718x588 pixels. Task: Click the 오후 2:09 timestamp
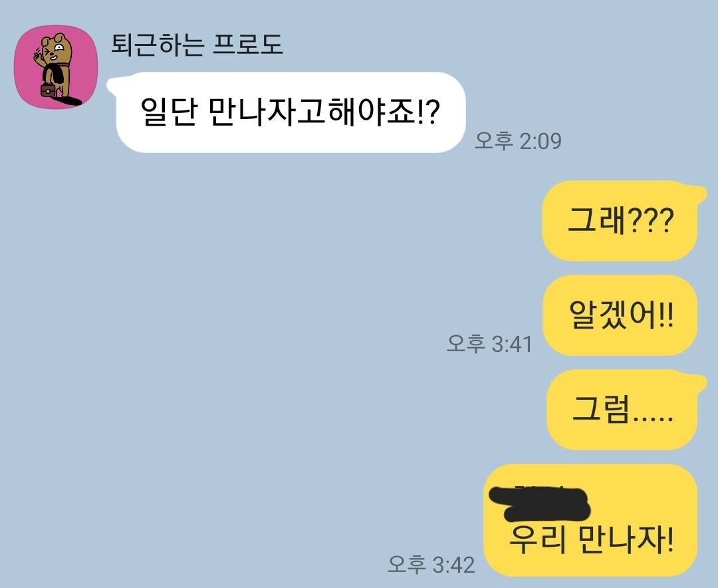click(518, 141)
